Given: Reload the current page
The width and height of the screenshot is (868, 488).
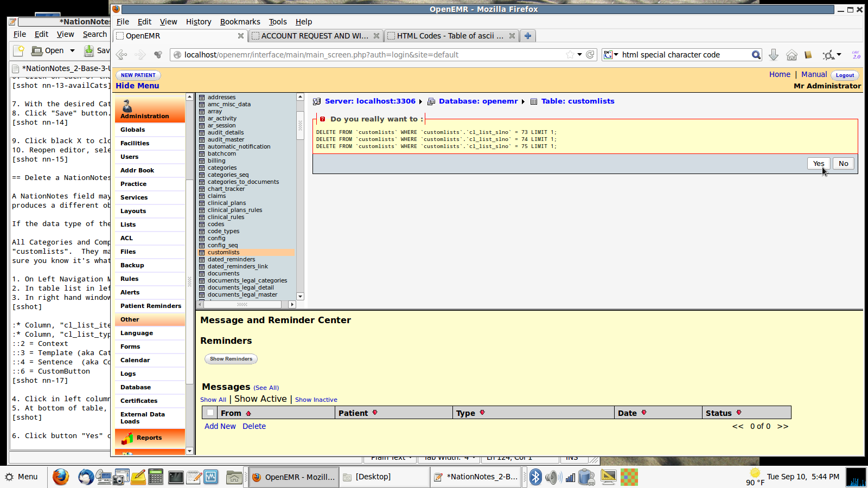Looking at the screenshot, I should [x=590, y=55].
